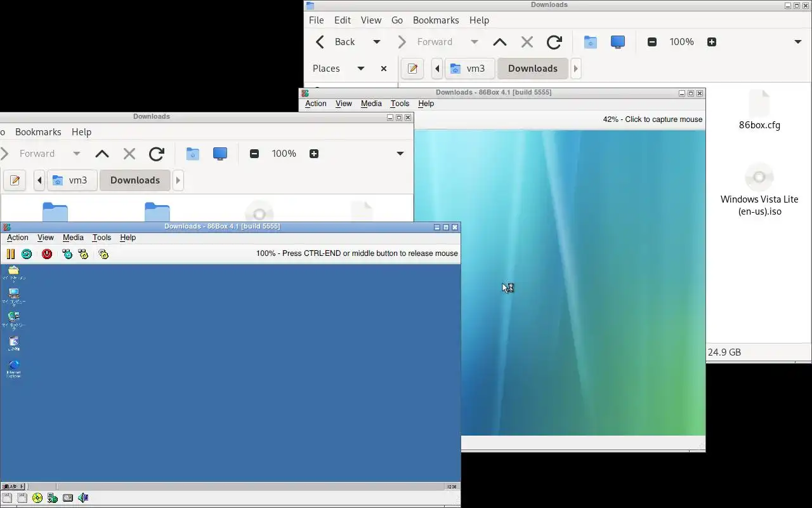Click Downloads path button in top-right window
The height and width of the screenshot is (508, 812).
pyautogui.click(x=533, y=69)
